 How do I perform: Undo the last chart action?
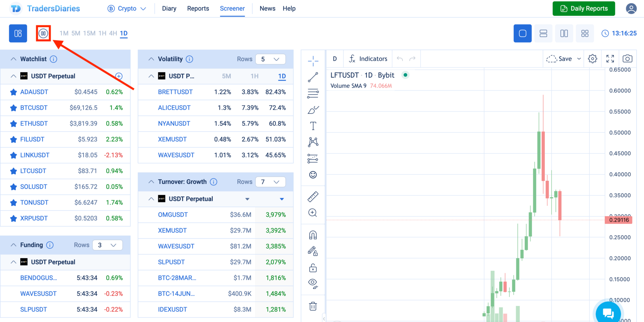point(400,59)
